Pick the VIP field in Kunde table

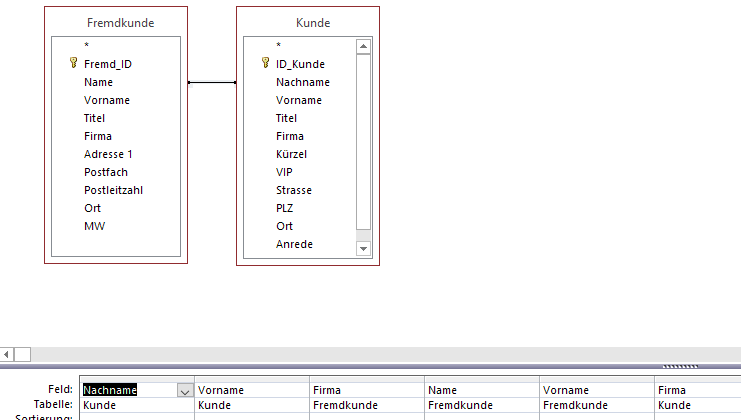284,172
